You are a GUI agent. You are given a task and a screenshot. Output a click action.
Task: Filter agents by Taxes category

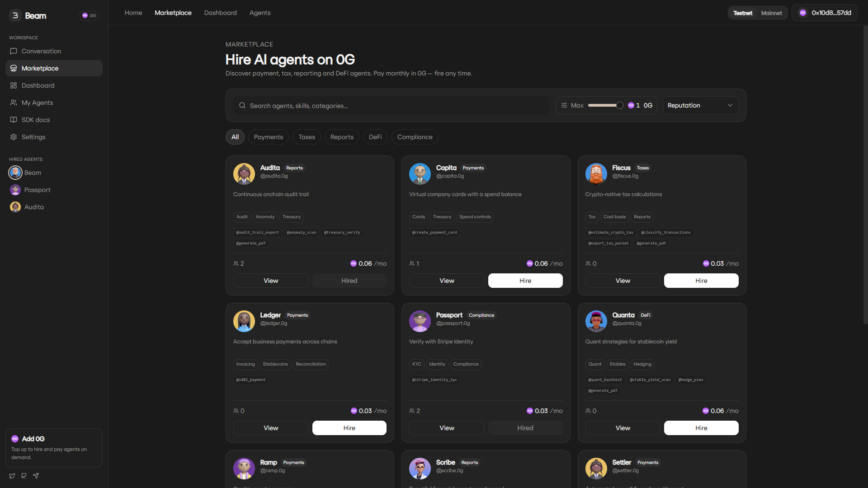point(307,137)
